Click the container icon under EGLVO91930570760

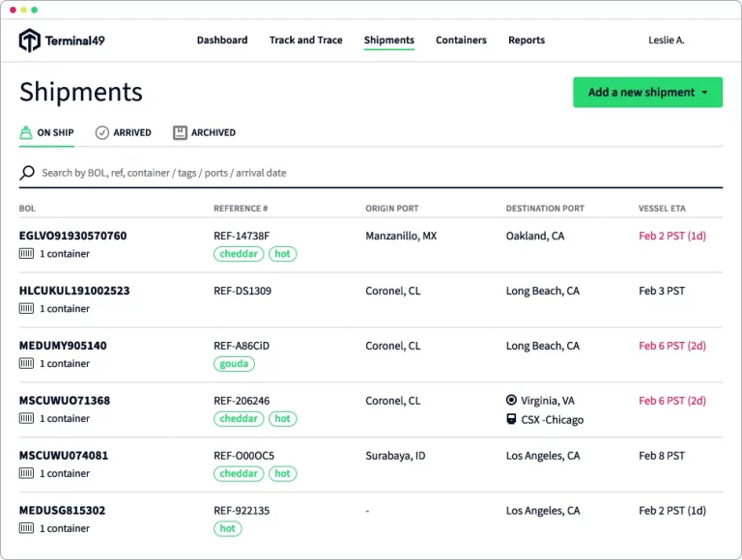tap(26, 254)
